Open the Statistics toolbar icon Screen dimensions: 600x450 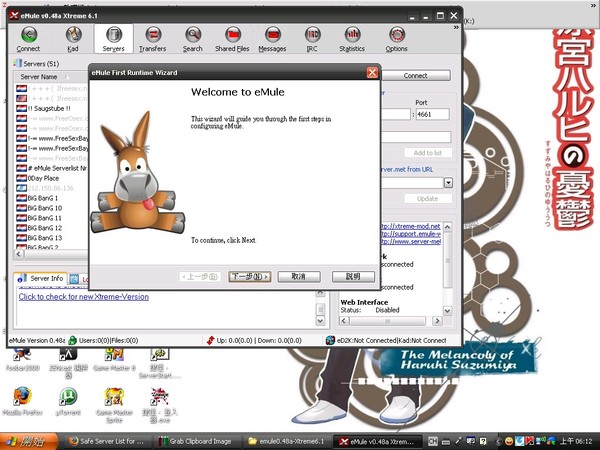(x=352, y=39)
